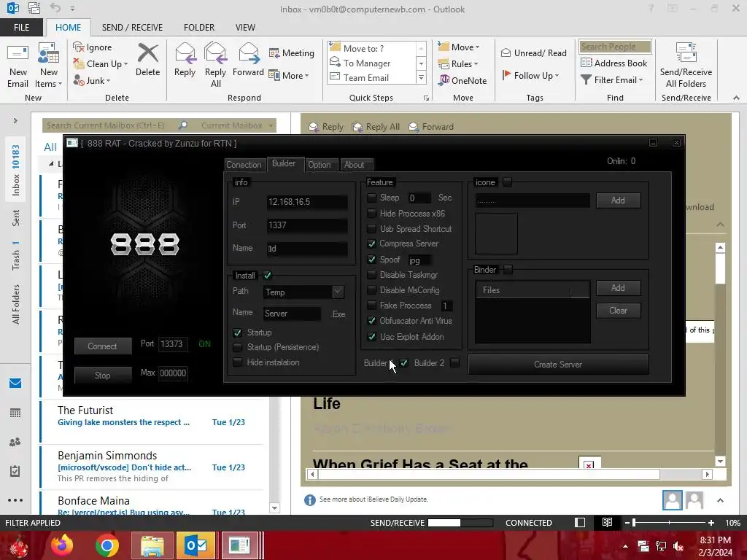Switch to Mail view in the navigation bar
This screenshot has width=747, height=560.
(x=15, y=384)
